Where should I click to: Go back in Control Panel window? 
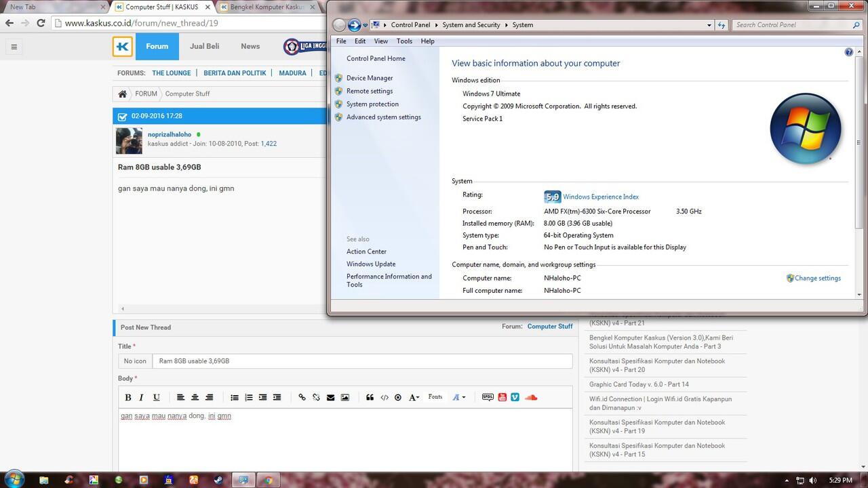coord(339,25)
